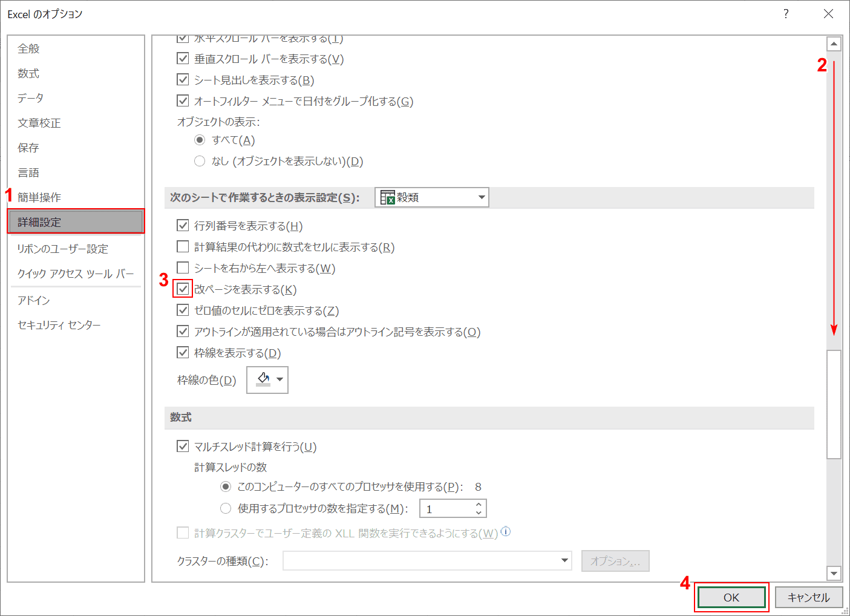
Task: Toggle ゼロ値のセルにゼロを表示する checkbox
Action: click(183, 310)
